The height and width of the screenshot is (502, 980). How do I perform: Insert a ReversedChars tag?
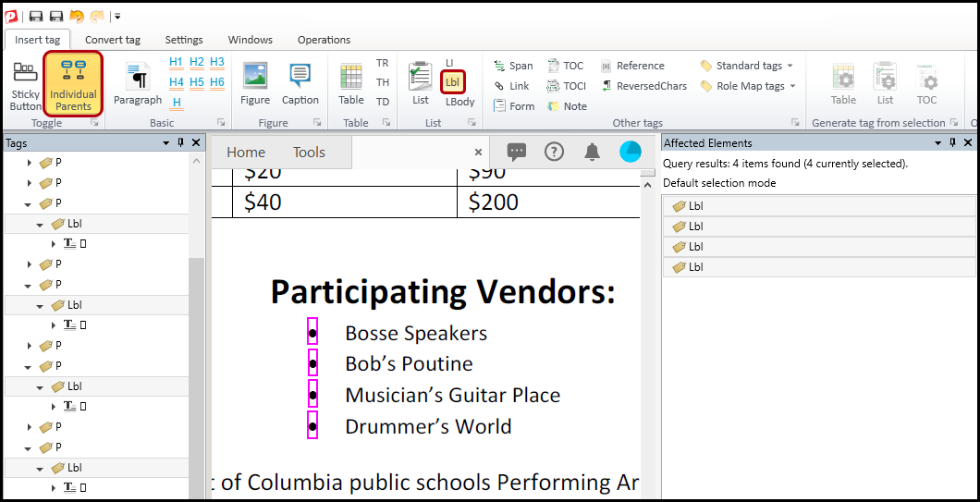point(643,86)
